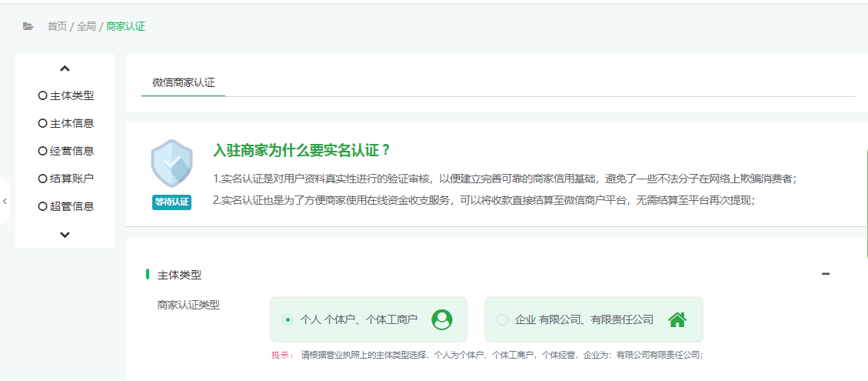Click the blue shield verification icon
The height and width of the screenshot is (381, 868).
tap(171, 164)
